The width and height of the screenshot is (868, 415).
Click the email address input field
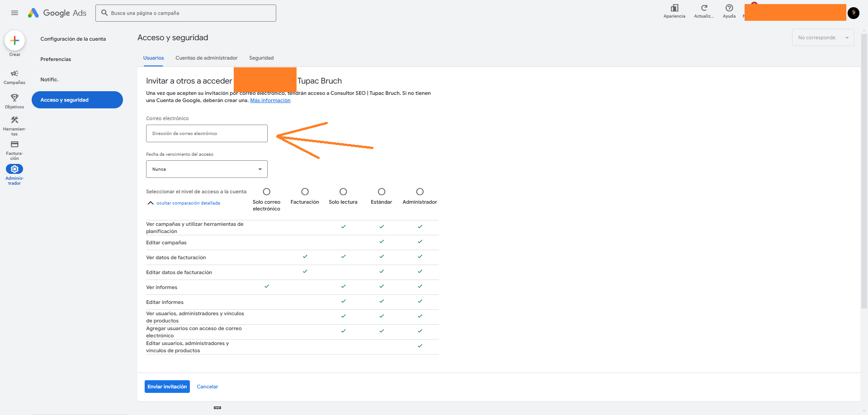[x=207, y=134]
